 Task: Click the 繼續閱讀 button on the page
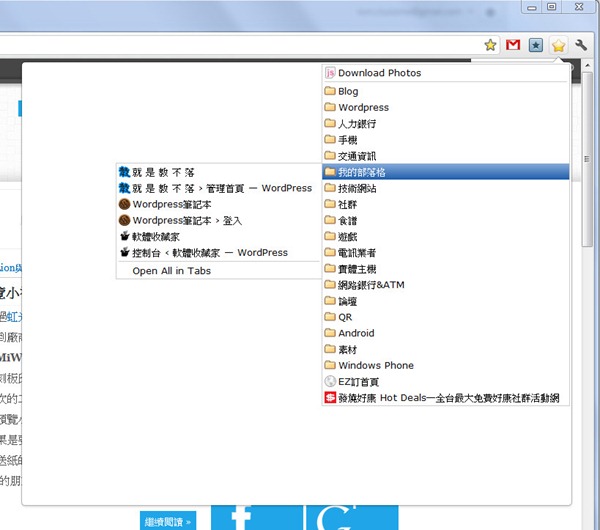coord(168,521)
